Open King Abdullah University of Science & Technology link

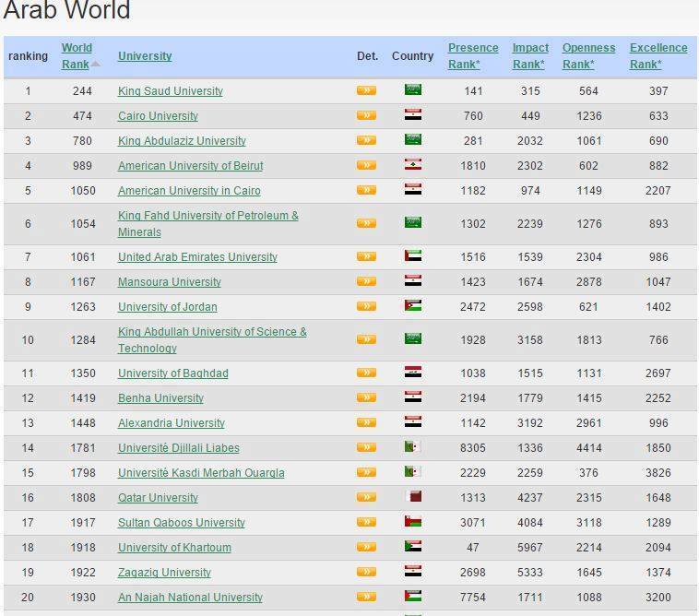click(x=212, y=340)
